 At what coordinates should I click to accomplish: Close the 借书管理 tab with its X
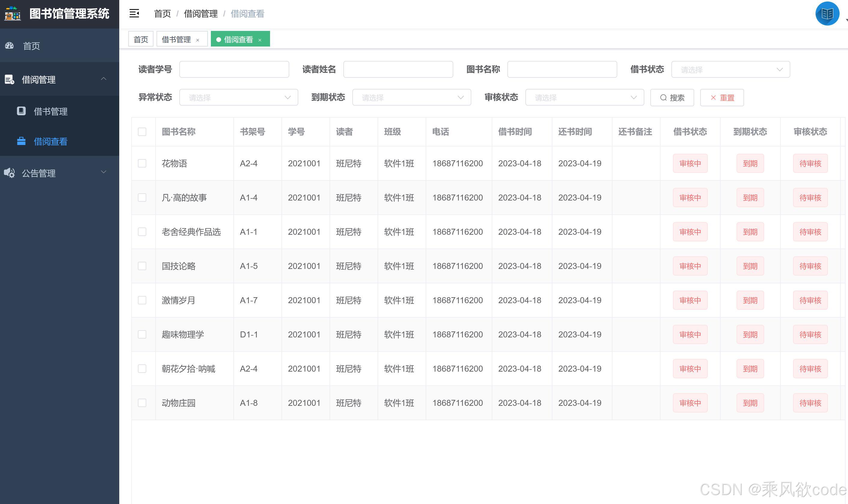tap(197, 40)
